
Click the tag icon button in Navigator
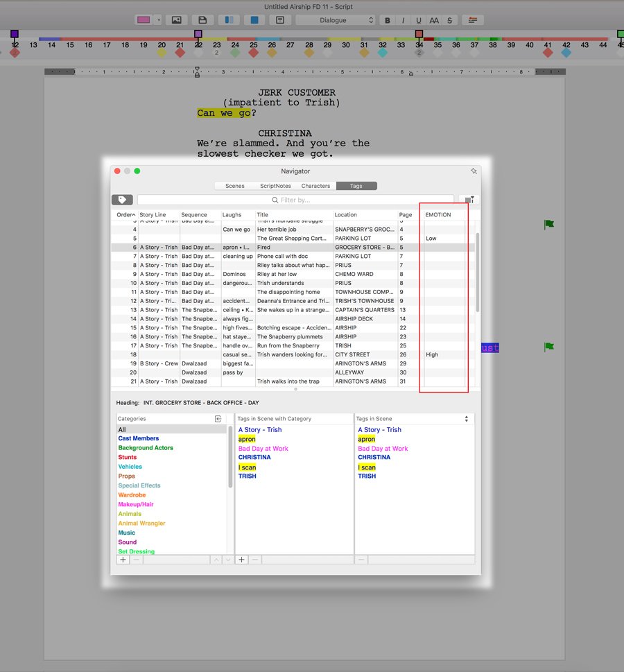click(x=122, y=200)
